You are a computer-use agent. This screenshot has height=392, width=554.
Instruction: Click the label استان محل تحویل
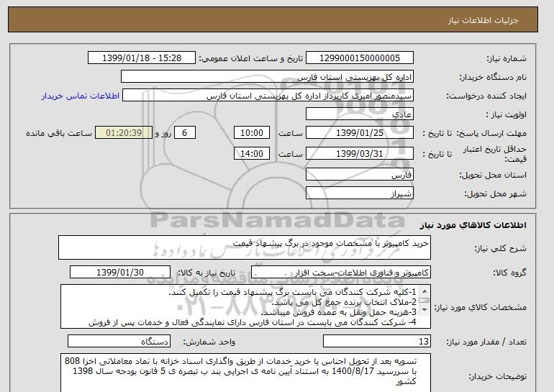point(493,176)
